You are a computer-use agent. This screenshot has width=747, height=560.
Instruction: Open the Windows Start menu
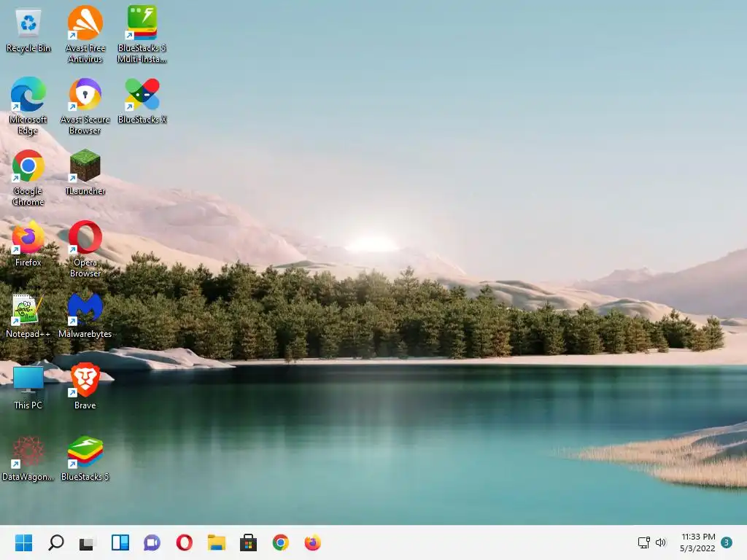[24, 542]
